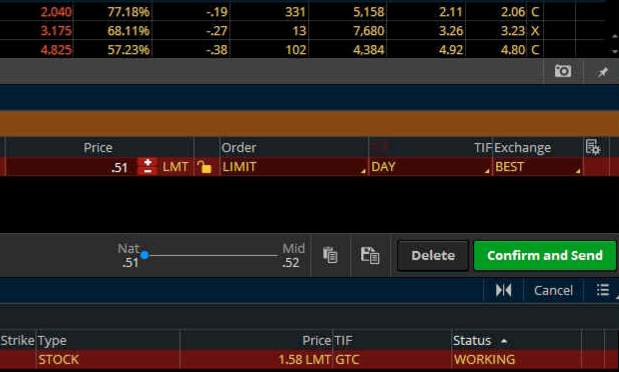Click the plus/minus price adjuster
This screenshot has width=619, height=372.
(x=147, y=166)
